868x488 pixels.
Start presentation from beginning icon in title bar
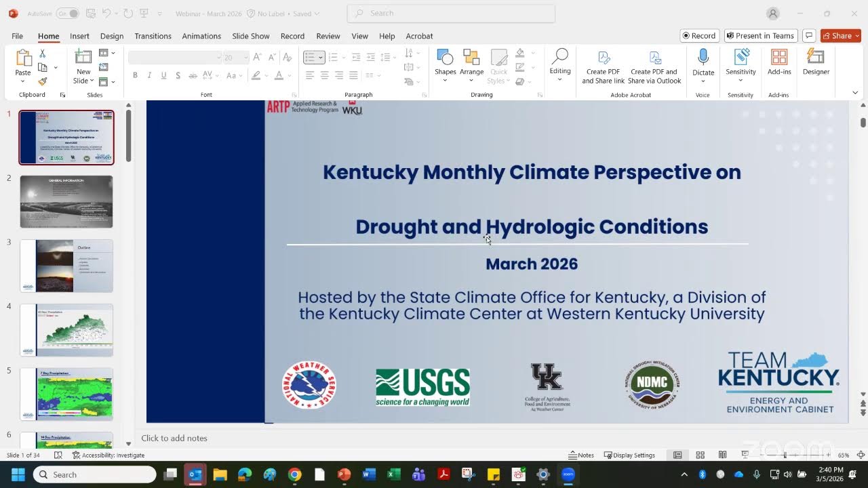(144, 14)
